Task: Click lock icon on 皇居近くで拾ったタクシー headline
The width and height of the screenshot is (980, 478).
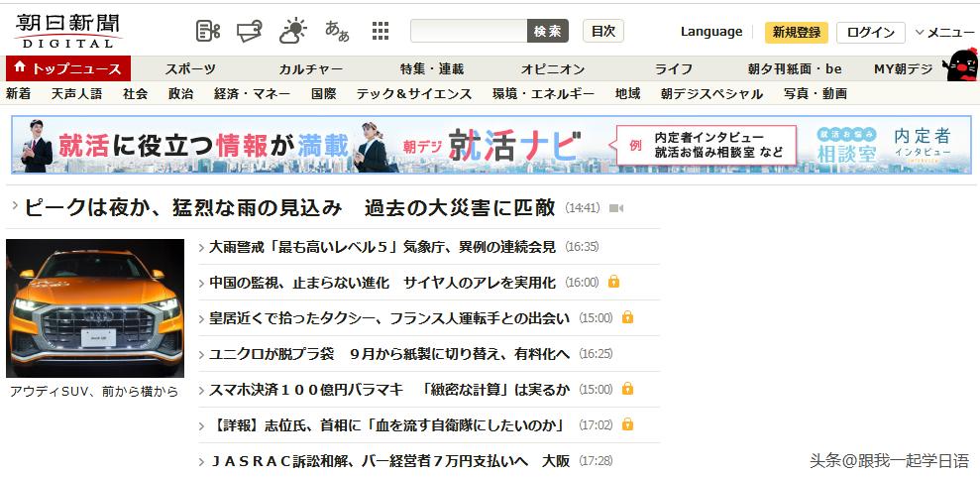Action: click(627, 317)
